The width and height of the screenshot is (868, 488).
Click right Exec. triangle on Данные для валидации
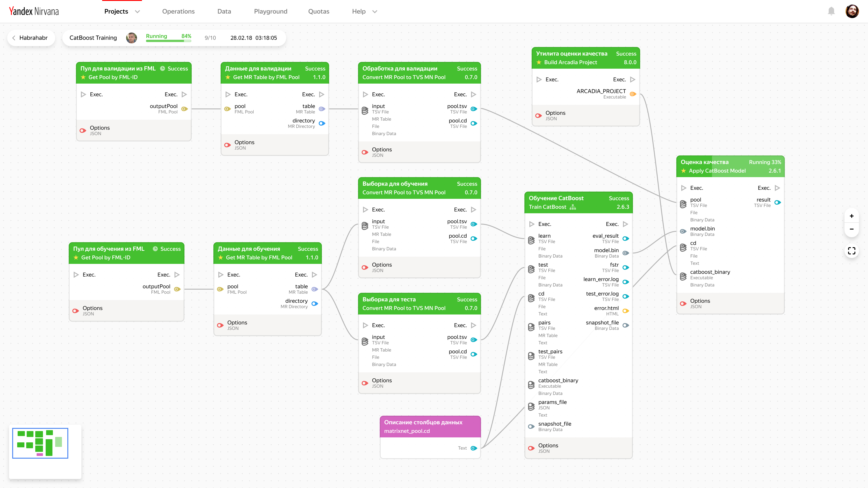pos(321,94)
